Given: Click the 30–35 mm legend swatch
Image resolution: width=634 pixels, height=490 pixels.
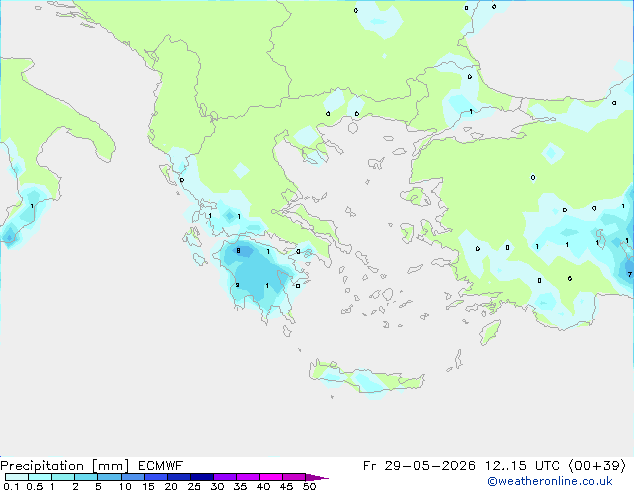Looking at the screenshot, I should click(225, 477).
